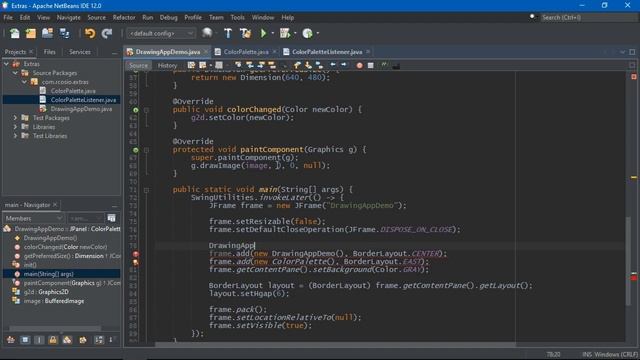Viewport: 640px width, 360px height.
Task: Click the Build Project hammer icon
Action: click(228, 33)
